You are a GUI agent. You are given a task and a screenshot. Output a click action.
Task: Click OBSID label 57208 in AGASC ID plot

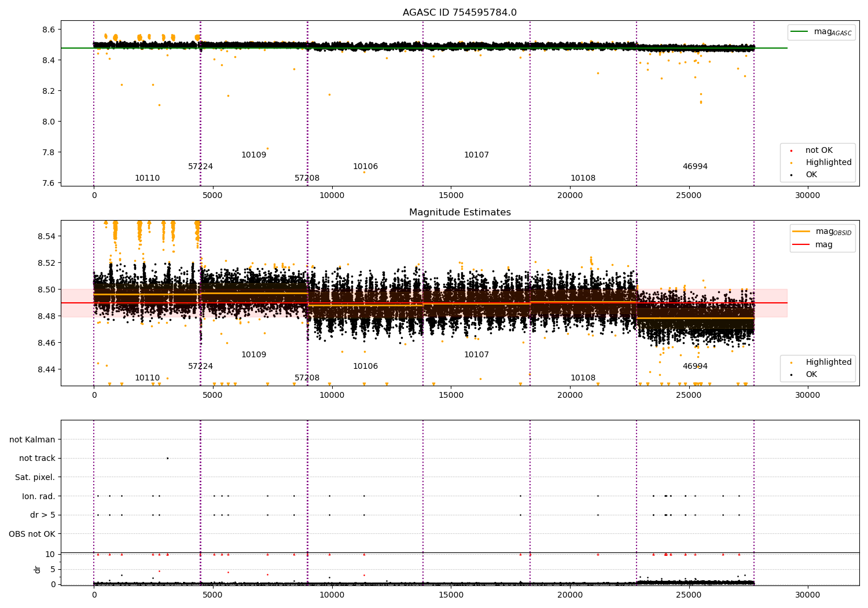click(307, 178)
